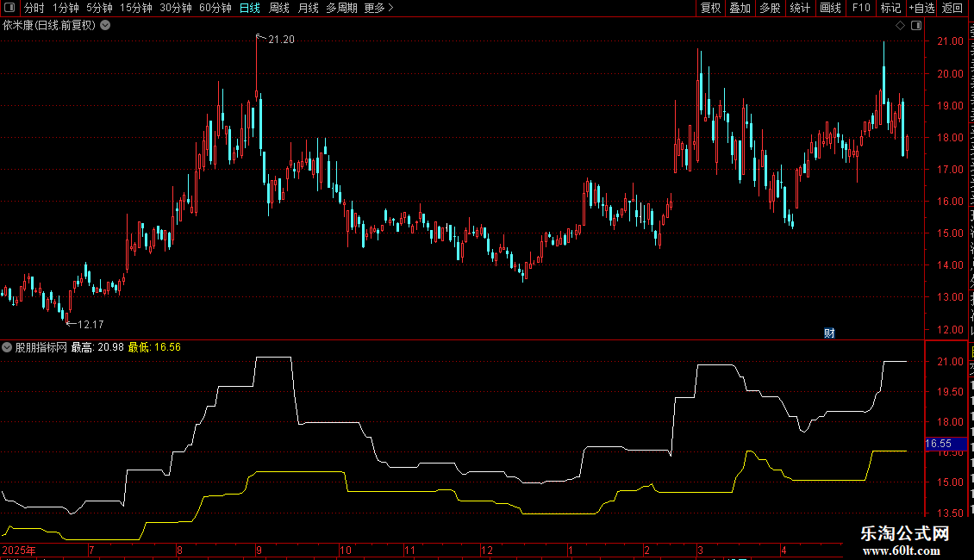Open F10 company information

[861, 8]
